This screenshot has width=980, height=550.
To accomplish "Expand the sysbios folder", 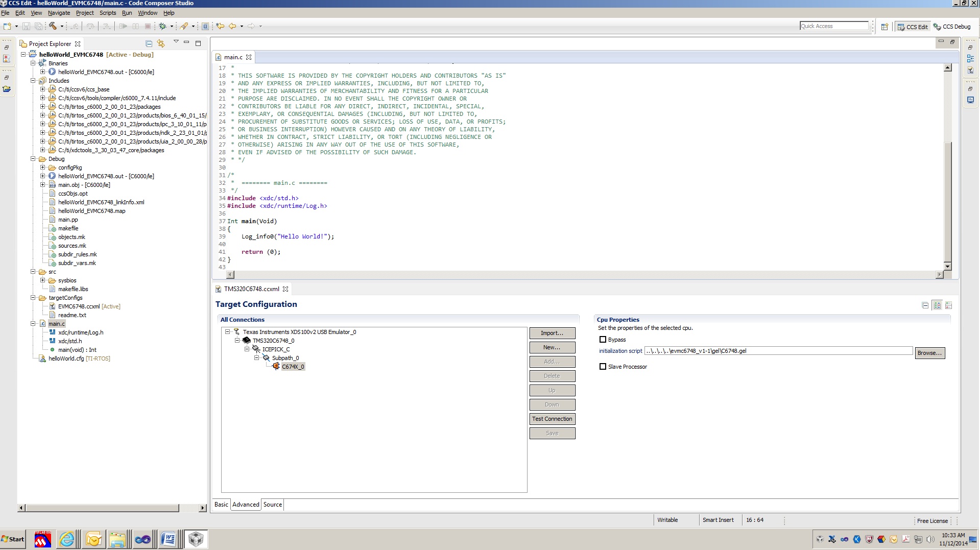I will [x=43, y=280].
